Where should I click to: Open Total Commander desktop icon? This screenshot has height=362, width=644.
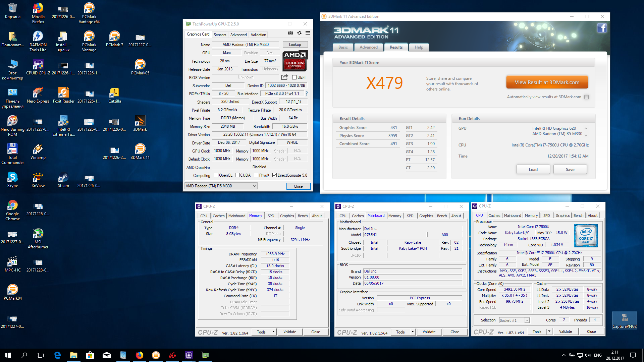point(12,154)
